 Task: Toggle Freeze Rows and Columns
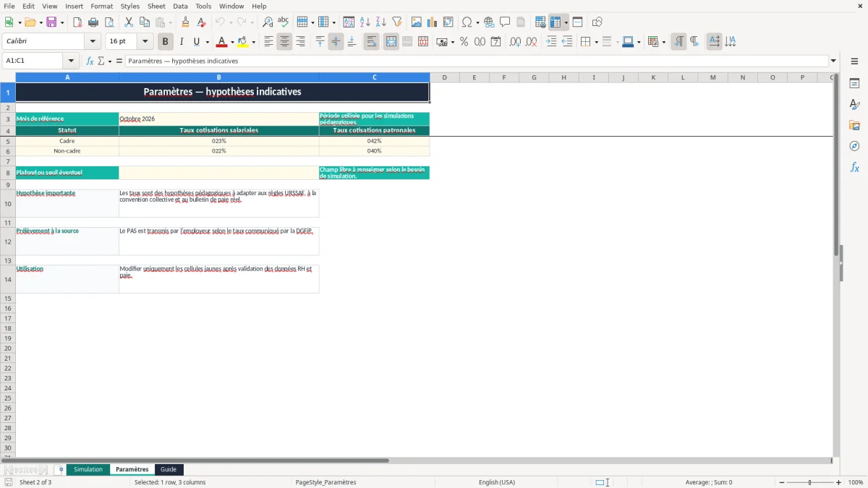point(556,22)
